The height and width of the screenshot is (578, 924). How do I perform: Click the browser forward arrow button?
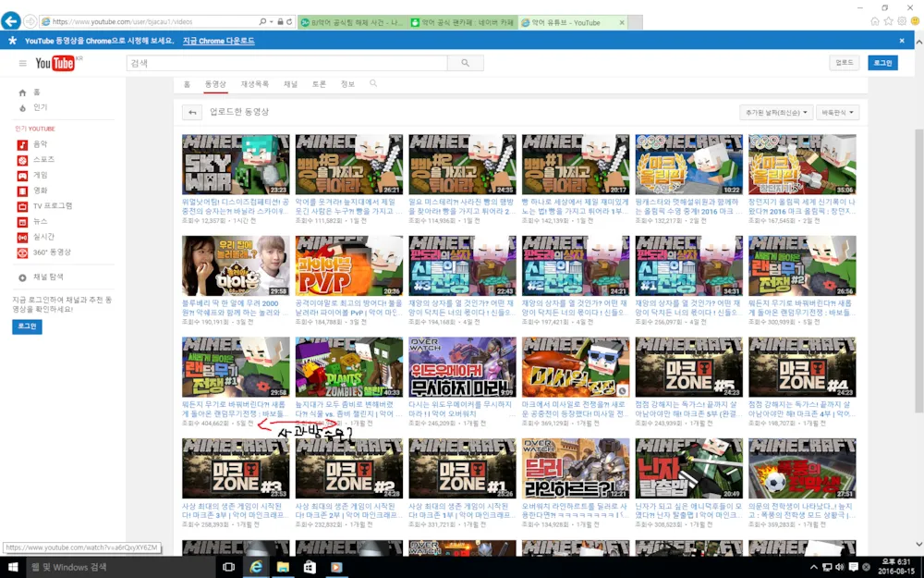point(30,22)
